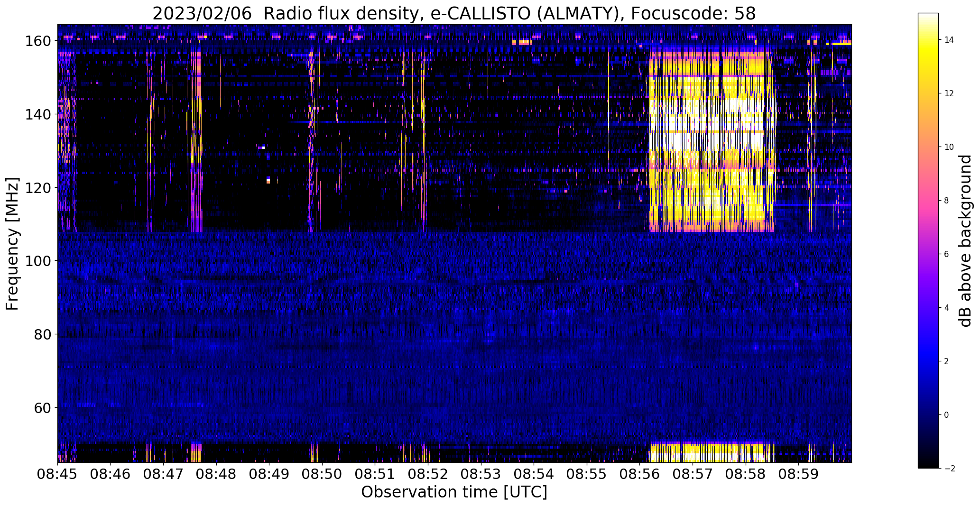
Task: Click the plot title mentioning e-CALLISTO (ALMATY)
Action: tap(454, 14)
